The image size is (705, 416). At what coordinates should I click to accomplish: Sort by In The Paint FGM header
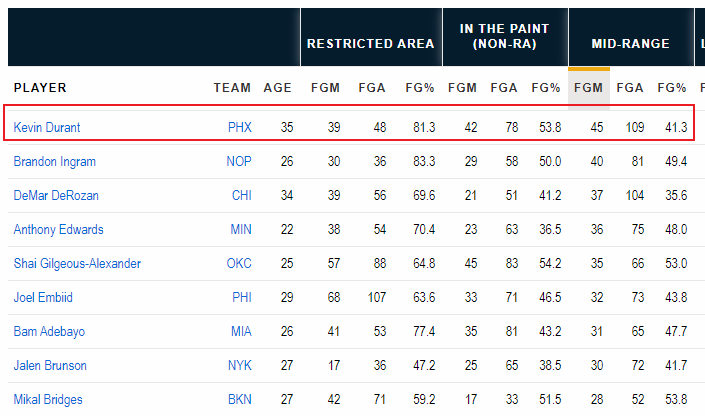(x=462, y=88)
